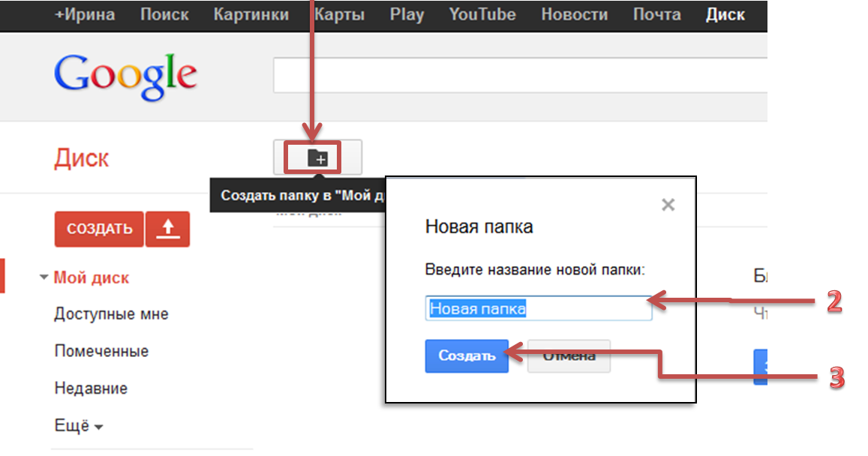
Task: Click the Отмена button in dialog
Action: point(569,355)
